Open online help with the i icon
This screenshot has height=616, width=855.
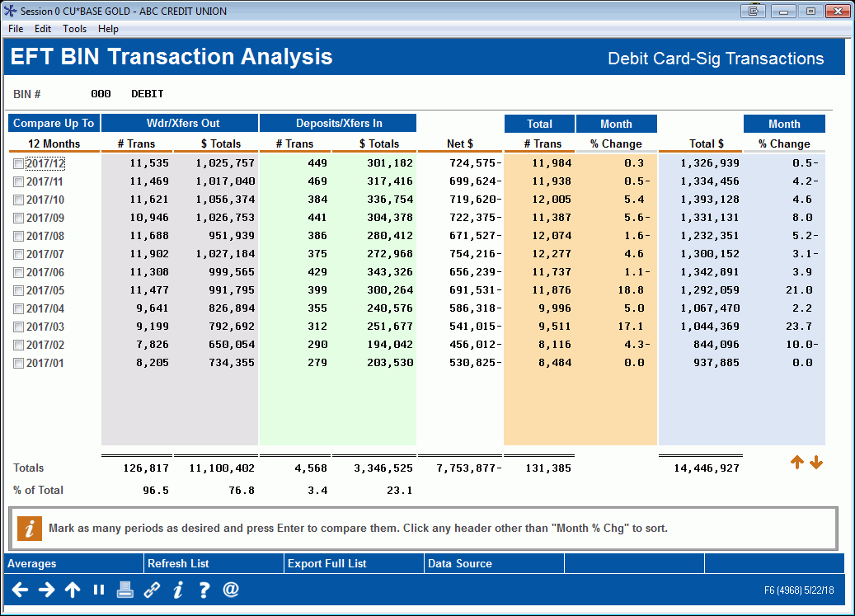click(177, 590)
